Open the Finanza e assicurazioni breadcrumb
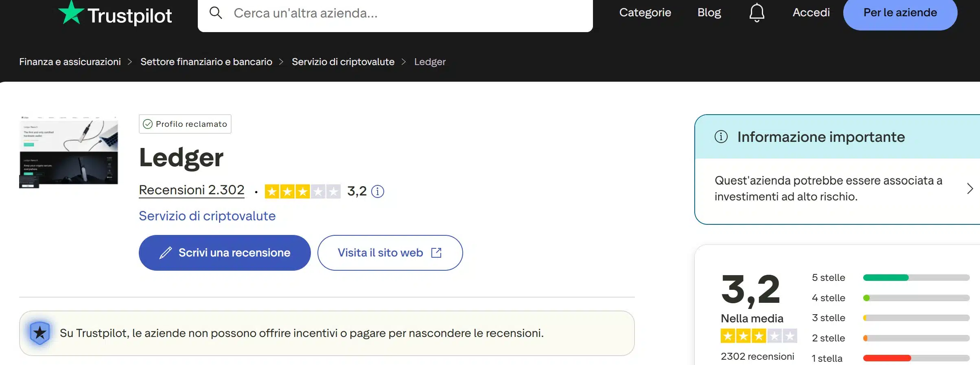This screenshot has height=365, width=980. pos(70,61)
